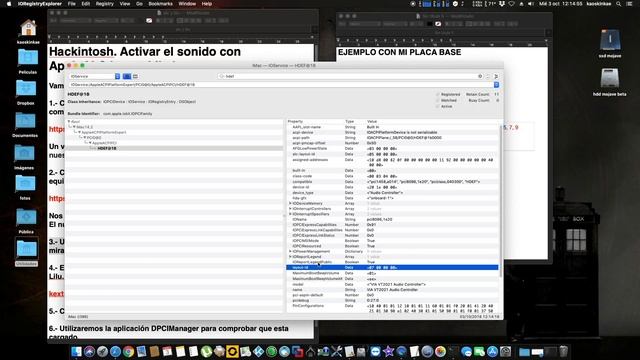Open App Store from the dock

[492, 351]
